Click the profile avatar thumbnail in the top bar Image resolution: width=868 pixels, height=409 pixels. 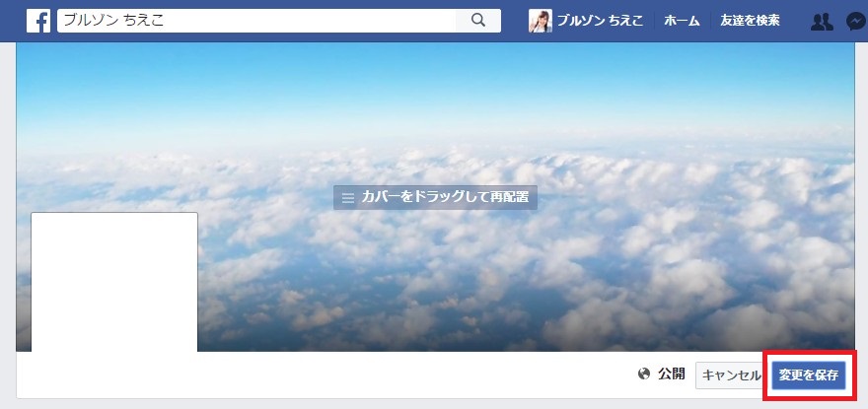click(541, 21)
